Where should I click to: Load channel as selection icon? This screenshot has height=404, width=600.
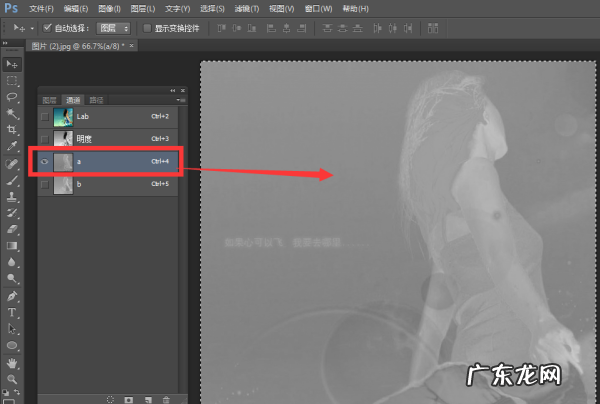point(110,399)
